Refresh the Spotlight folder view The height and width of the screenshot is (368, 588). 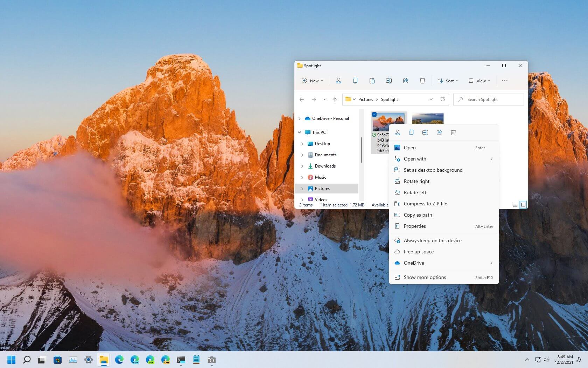(443, 99)
